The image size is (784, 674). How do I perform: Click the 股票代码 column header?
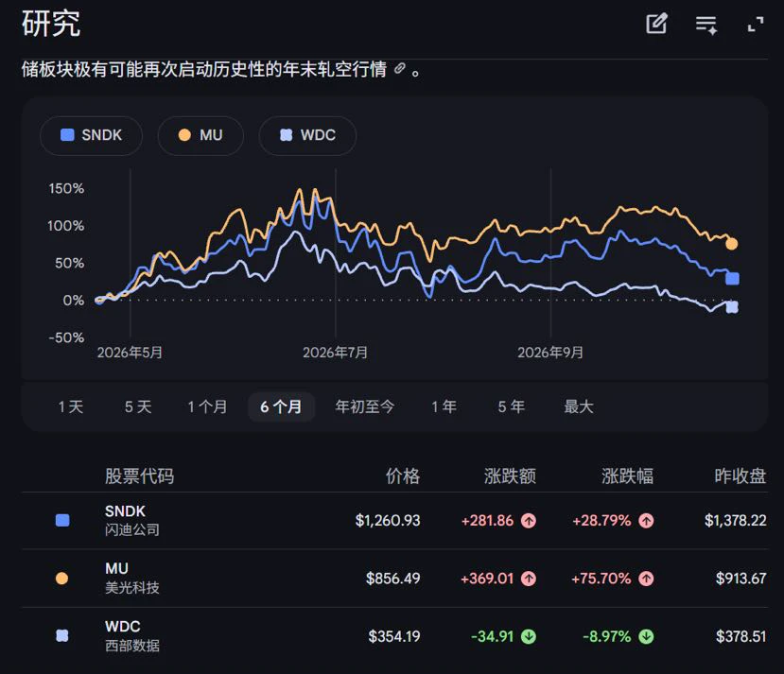pyautogui.click(x=140, y=476)
